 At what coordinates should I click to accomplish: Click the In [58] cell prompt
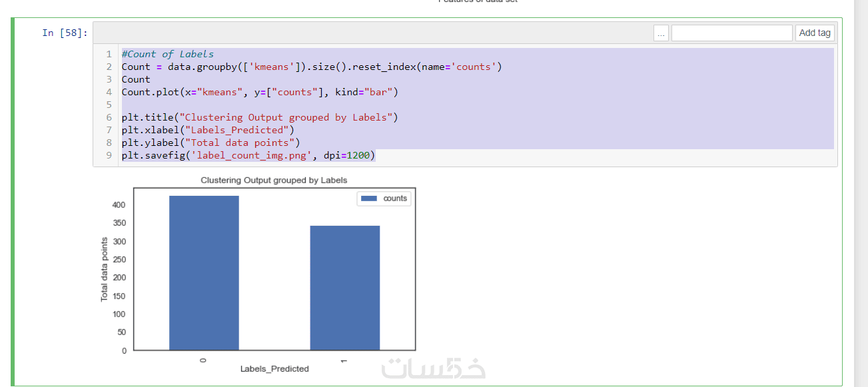point(65,33)
